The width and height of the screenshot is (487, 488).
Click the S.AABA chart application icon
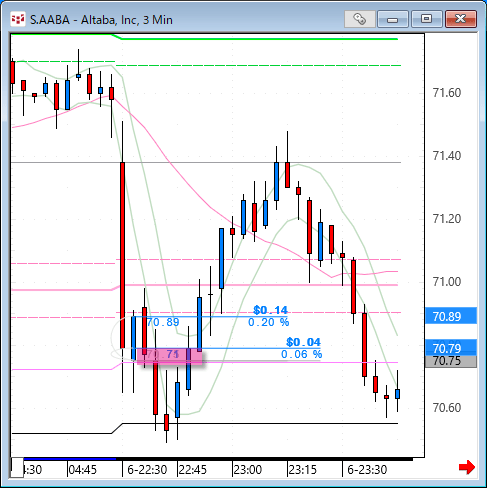[18, 19]
